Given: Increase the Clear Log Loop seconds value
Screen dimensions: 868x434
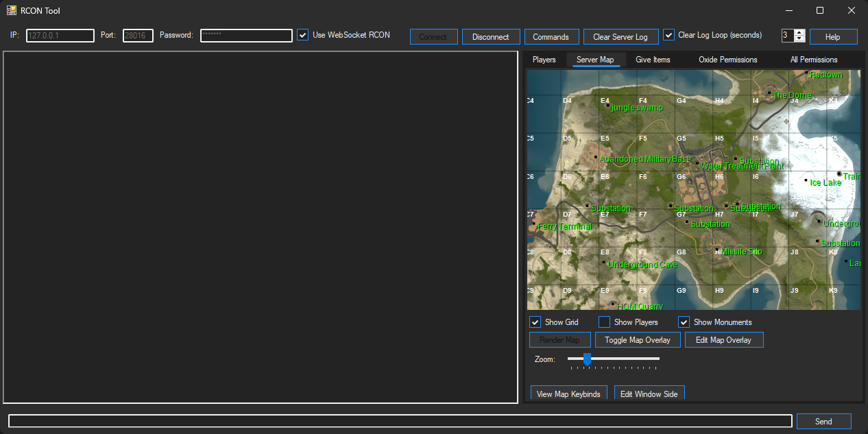Looking at the screenshot, I should click(x=799, y=33).
